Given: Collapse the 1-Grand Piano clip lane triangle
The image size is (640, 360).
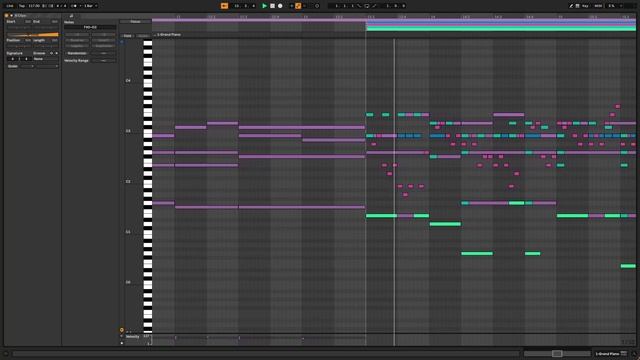Looking at the screenshot, I should point(155,35).
